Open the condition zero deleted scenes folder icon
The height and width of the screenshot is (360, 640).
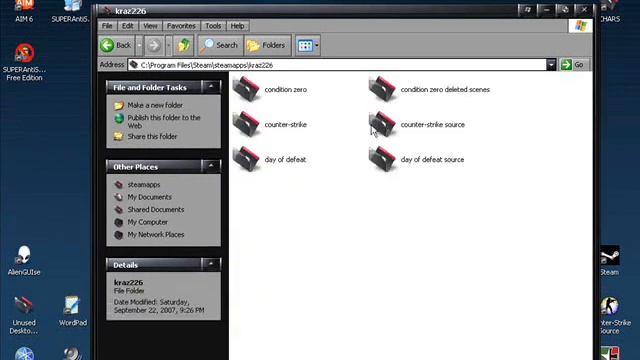(x=382, y=89)
